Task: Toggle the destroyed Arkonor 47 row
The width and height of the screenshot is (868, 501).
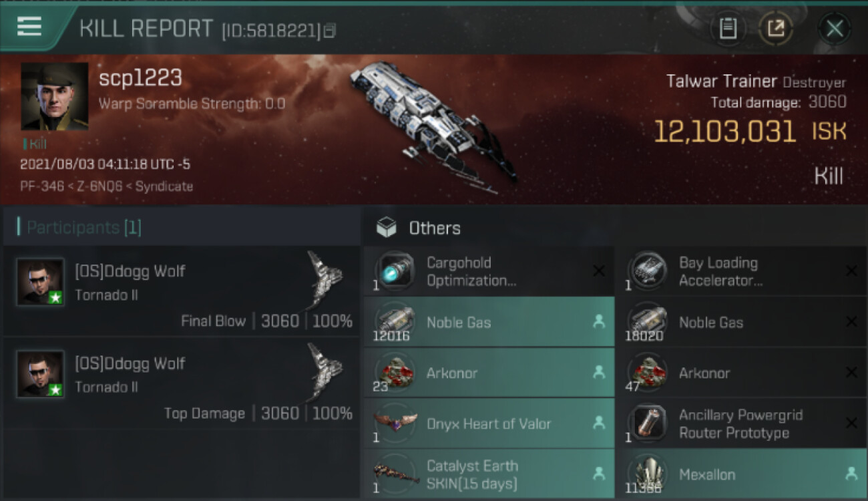Action: [741, 373]
